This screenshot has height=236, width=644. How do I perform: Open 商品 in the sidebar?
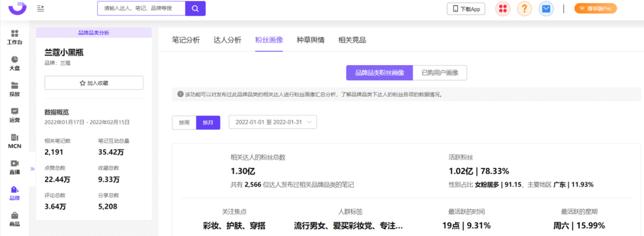point(14,219)
